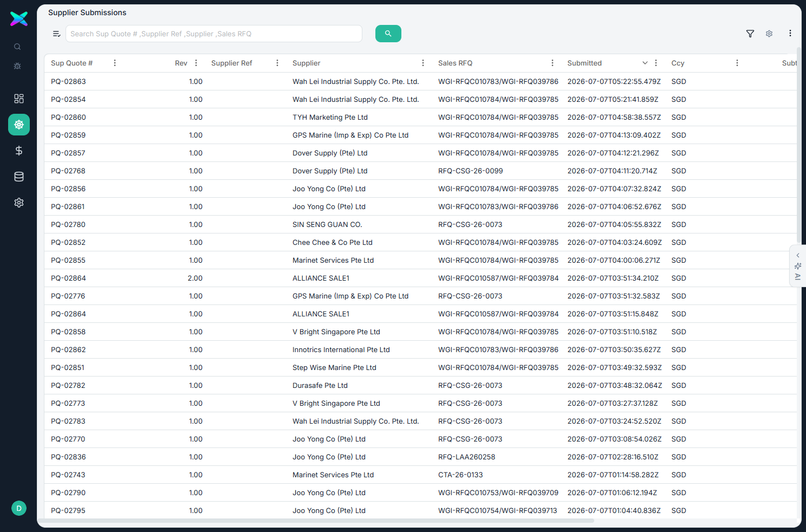
Task: Click quote PQ-02773
Action: tap(68, 403)
